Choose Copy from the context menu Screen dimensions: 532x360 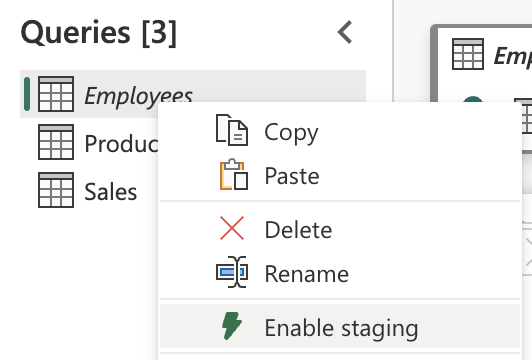(x=340, y=132)
